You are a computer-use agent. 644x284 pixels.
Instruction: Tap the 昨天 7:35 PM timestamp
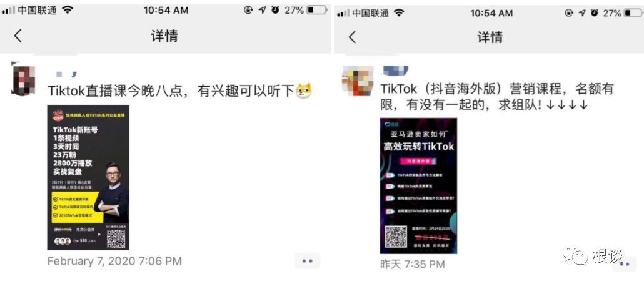point(412,264)
